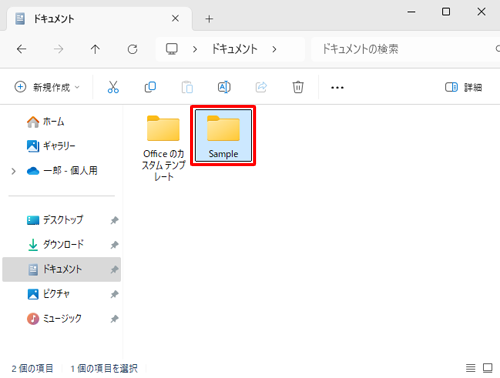This screenshot has height=378, width=500.
Task: Click the 2 個の項目 status text
Action: [x=32, y=368]
